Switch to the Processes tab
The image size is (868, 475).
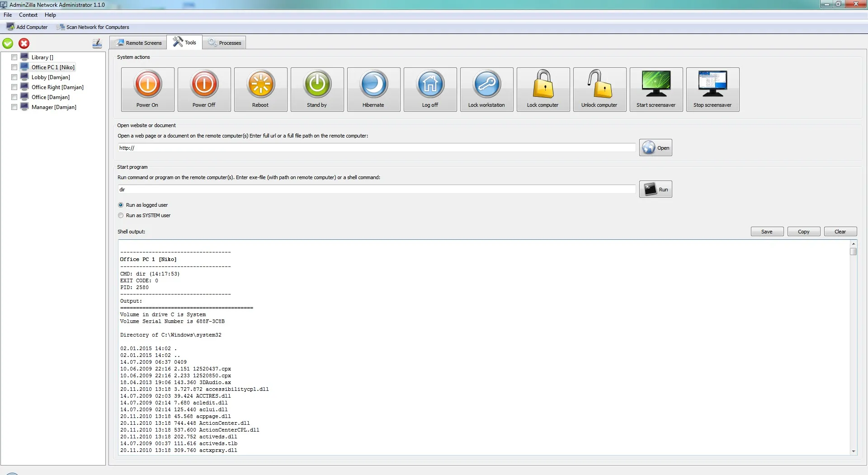pos(225,43)
